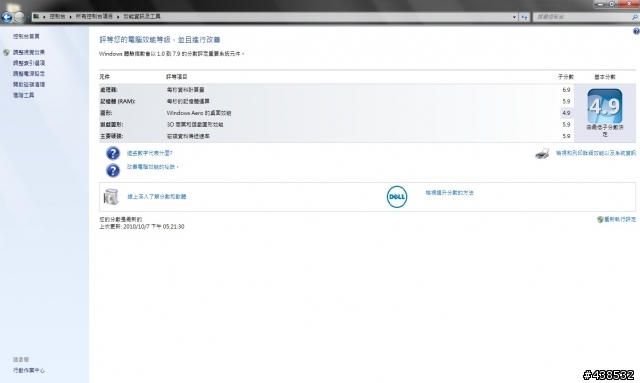The width and height of the screenshot is (640, 383).
Task: Click the greyed Forward arrow button
Action: pos(19,17)
